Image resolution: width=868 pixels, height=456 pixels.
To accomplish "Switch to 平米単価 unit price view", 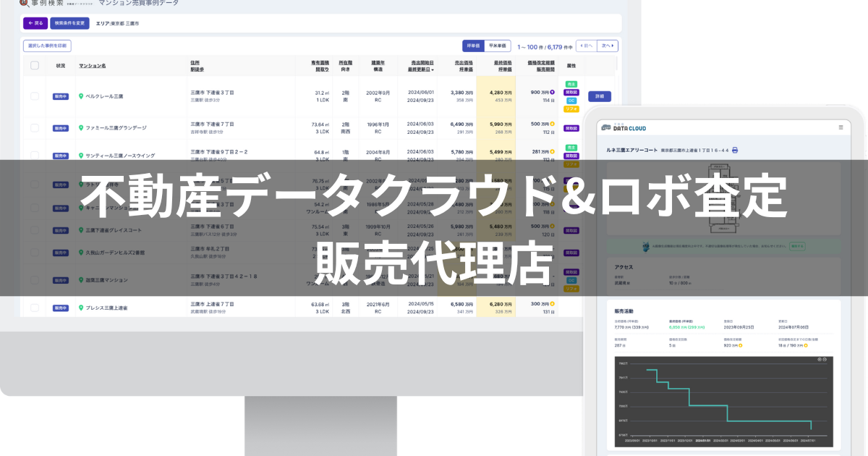I will tap(498, 46).
